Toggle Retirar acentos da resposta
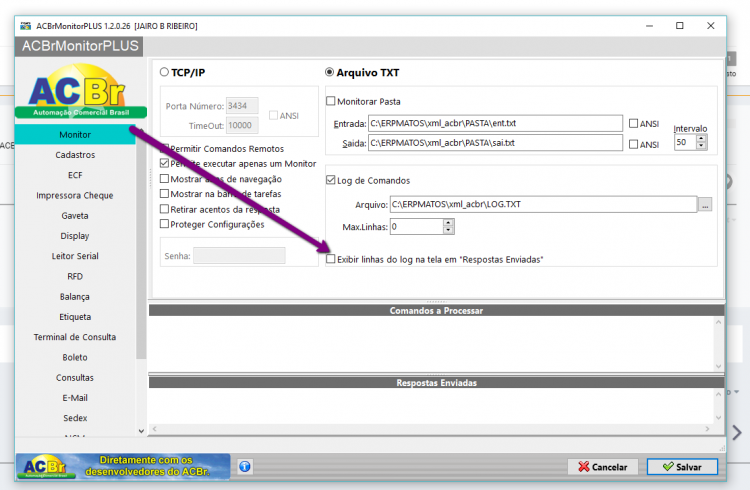This screenshot has width=750, height=490. pos(164,209)
